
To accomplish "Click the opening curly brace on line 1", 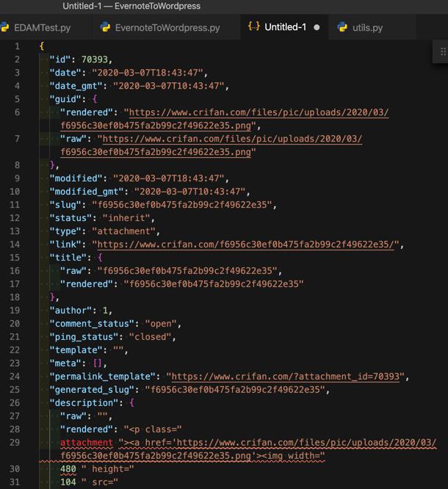I will point(41,46).
